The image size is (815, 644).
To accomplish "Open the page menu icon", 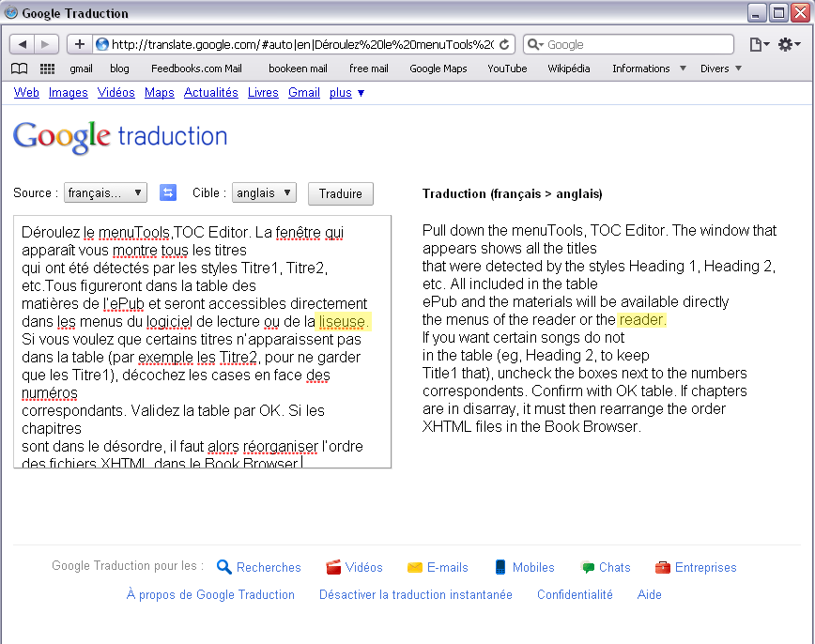I will (x=759, y=45).
